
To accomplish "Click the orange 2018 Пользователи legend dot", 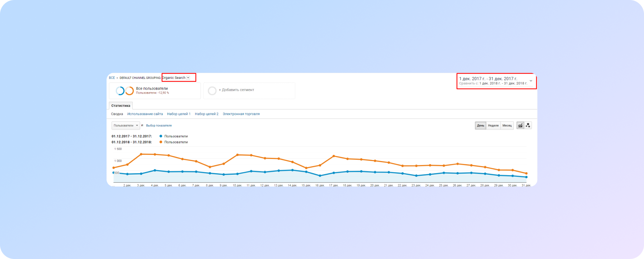I will [161, 142].
